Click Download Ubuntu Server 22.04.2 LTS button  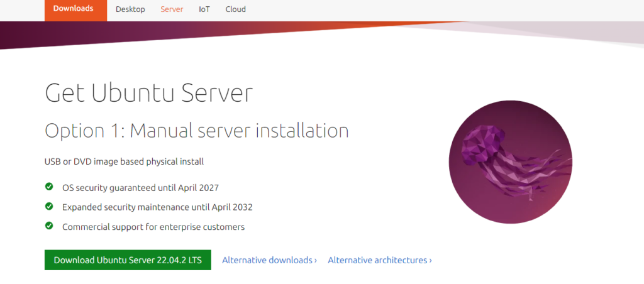[x=128, y=259]
